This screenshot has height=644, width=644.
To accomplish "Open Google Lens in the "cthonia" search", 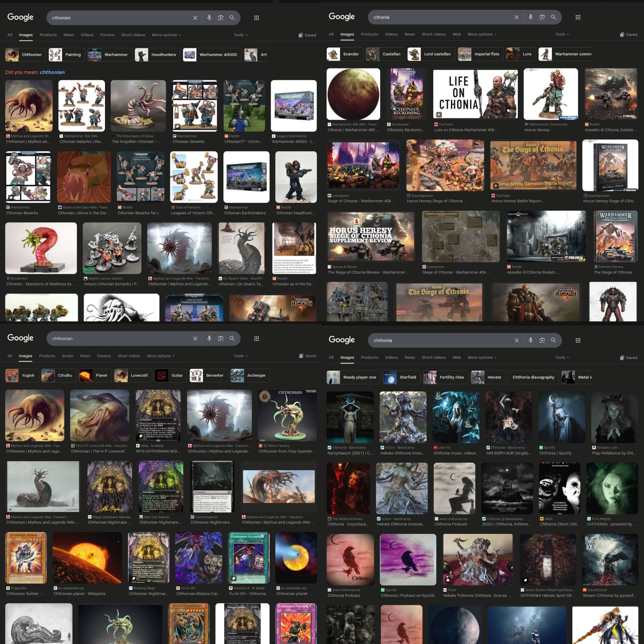I will 542,17.
